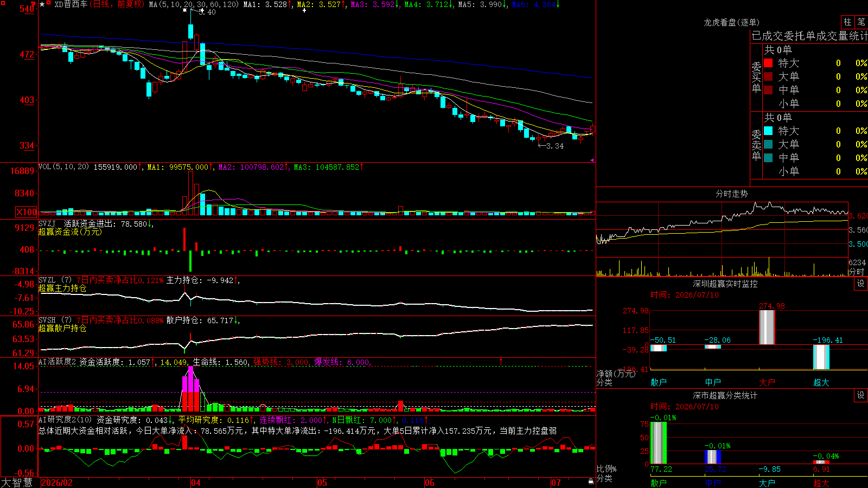Open 设 settings for 深圳超赢实时监控
The width and height of the screenshot is (868, 488).
click(x=861, y=284)
